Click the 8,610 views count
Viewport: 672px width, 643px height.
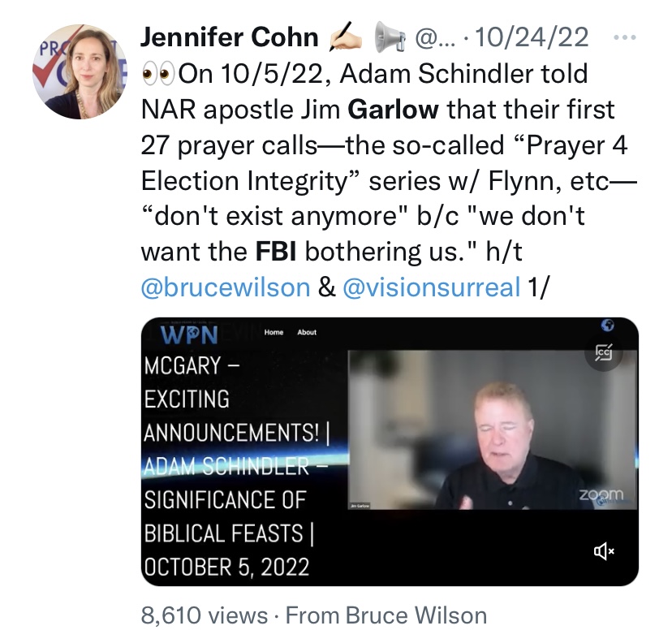(x=205, y=615)
